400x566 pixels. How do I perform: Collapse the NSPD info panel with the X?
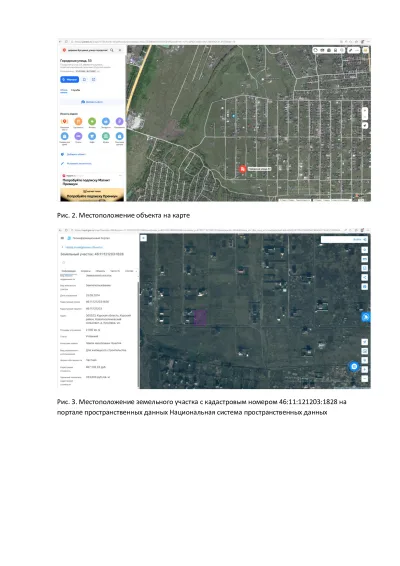[143, 238]
